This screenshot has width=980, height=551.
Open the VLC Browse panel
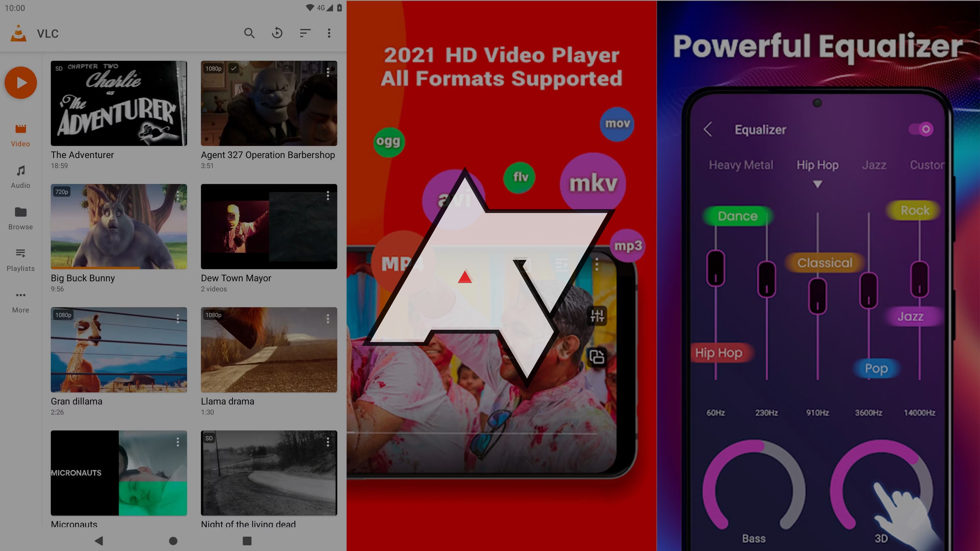click(20, 217)
